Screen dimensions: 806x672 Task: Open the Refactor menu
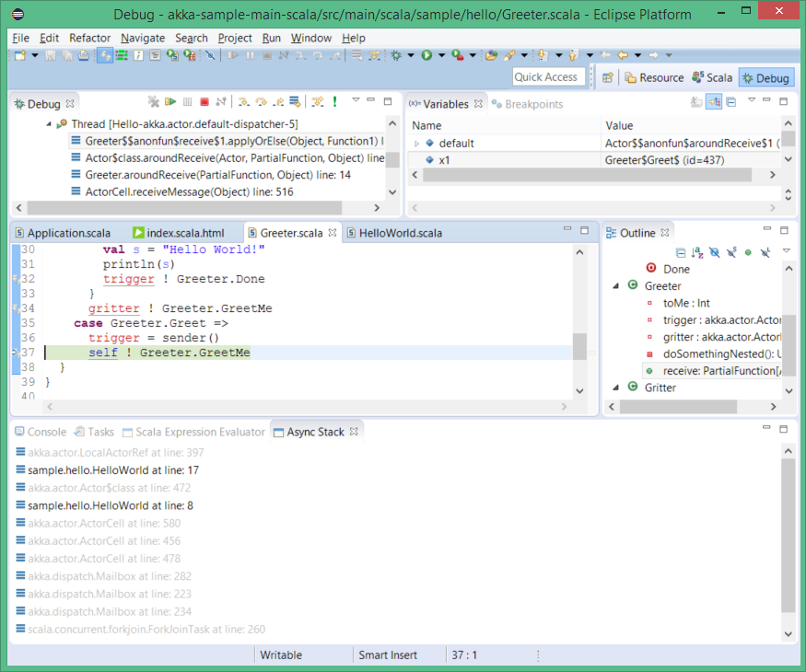(89, 38)
